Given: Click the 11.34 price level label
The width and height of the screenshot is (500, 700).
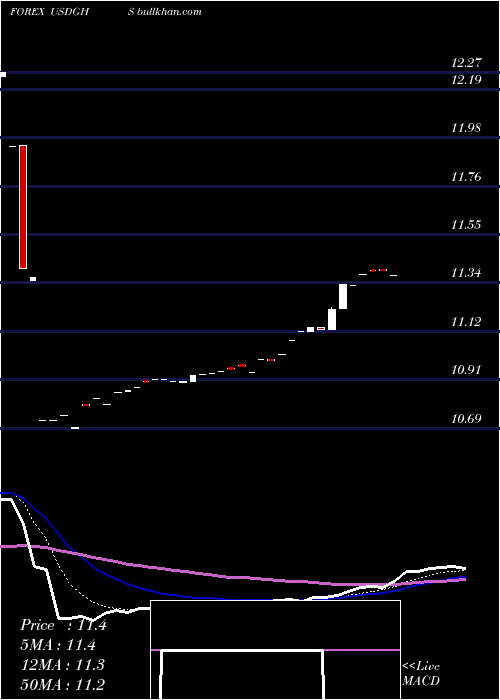Looking at the screenshot, I should 466,273.
